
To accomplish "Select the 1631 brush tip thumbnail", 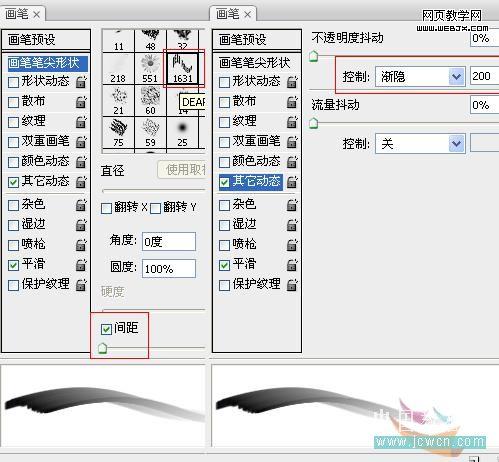I will click(x=182, y=69).
